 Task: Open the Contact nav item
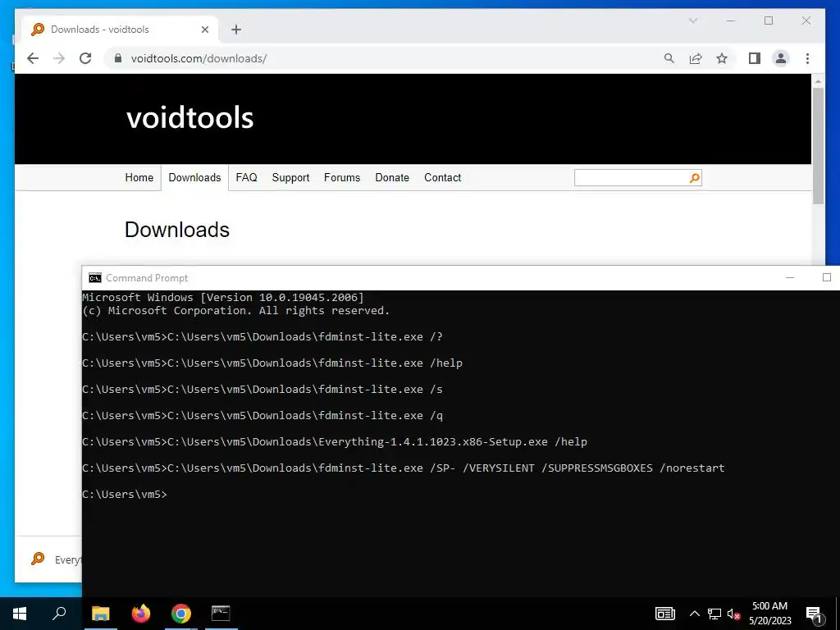[x=442, y=177]
